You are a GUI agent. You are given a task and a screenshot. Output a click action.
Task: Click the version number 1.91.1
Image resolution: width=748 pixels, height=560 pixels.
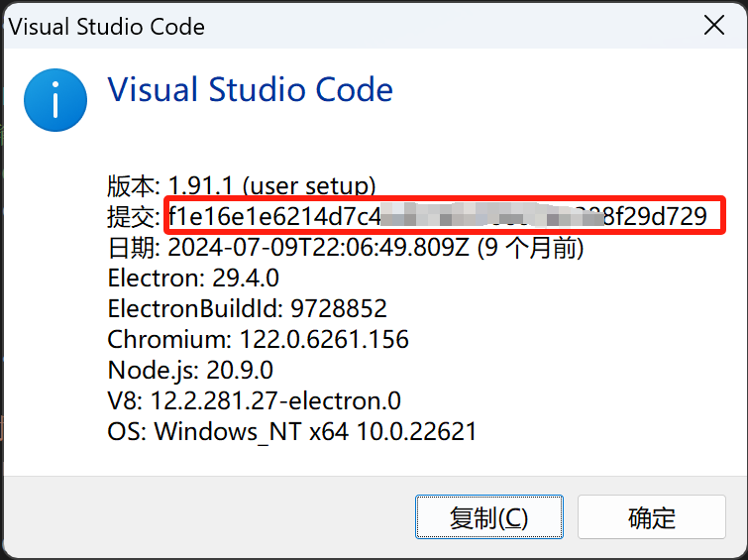click(201, 185)
